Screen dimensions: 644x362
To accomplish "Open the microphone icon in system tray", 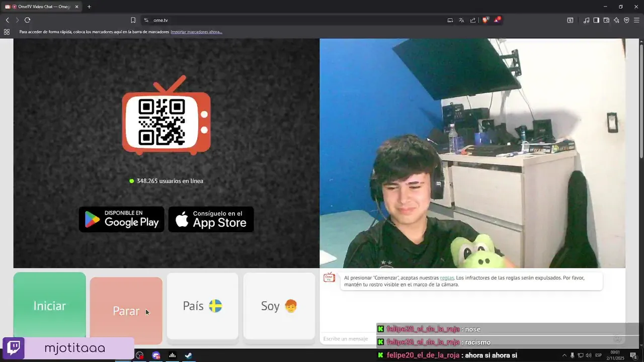I will pos(573,355).
